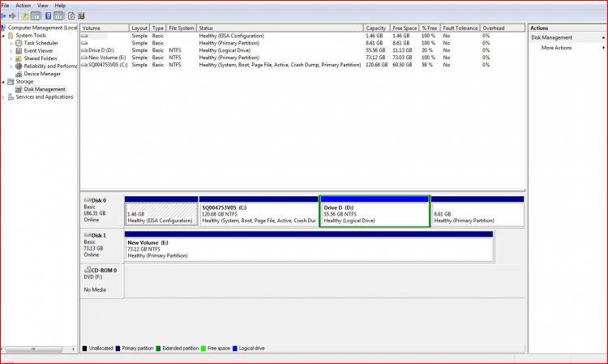Screen dimensions: 608x364
Task: Expand the Shared Folders node
Action: coord(11,58)
